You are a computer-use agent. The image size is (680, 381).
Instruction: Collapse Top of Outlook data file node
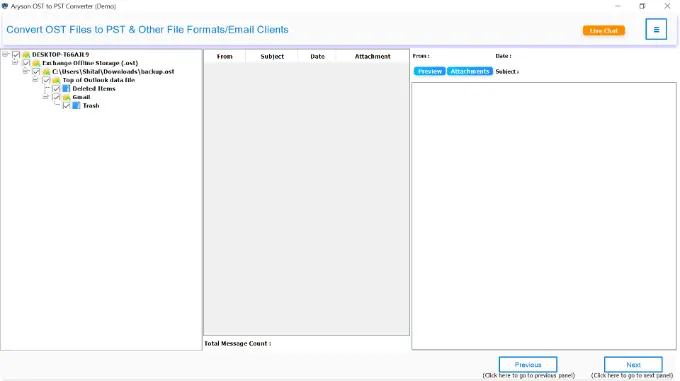(x=35, y=80)
